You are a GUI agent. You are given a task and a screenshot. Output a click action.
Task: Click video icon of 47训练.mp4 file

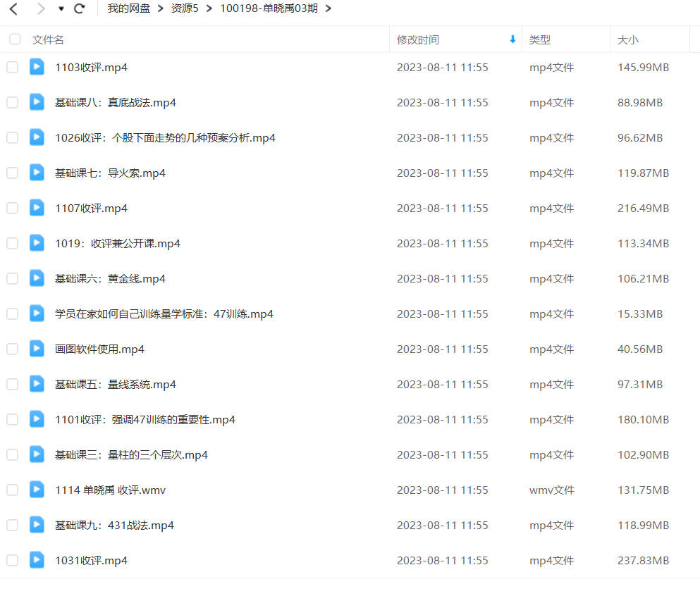pos(37,313)
